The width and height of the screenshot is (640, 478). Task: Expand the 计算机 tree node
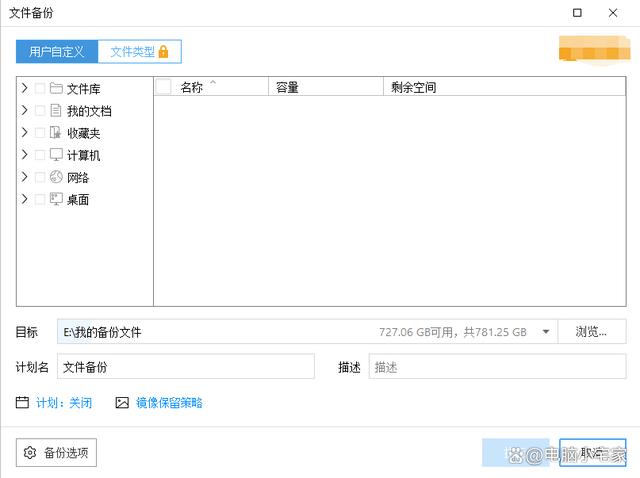(x=24, y=155)
